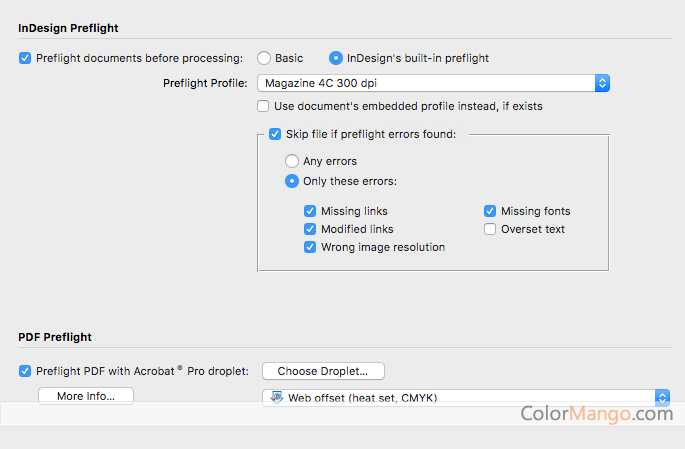Toggle Preflight documents before processing checkbox
Image resolution: width=685 pixels, height=449 pixels.
click(x=25, y=58)
